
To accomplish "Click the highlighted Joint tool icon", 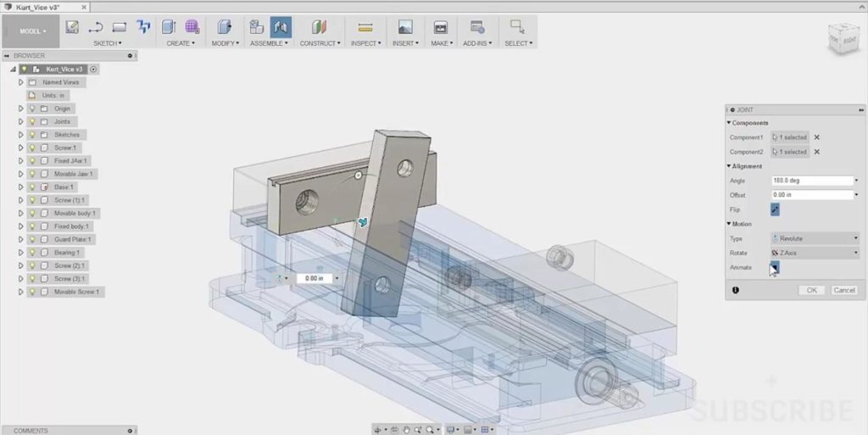I will (x=281, y=26).
